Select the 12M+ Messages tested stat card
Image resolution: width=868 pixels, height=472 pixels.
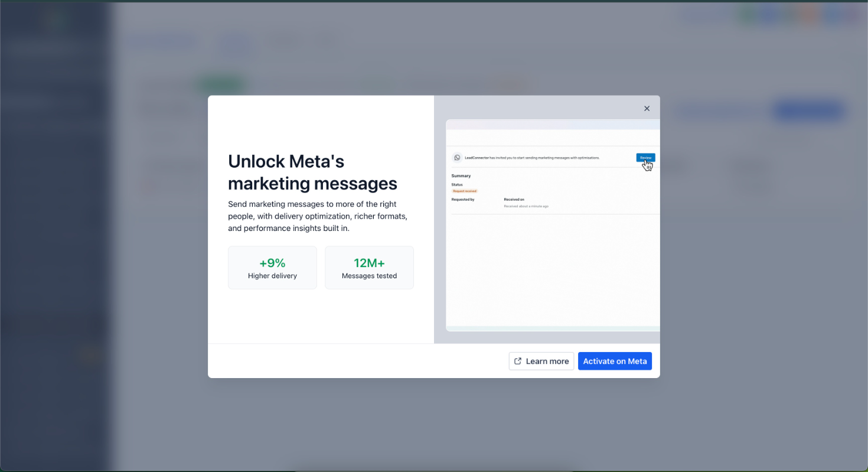(x=369, y=268)
